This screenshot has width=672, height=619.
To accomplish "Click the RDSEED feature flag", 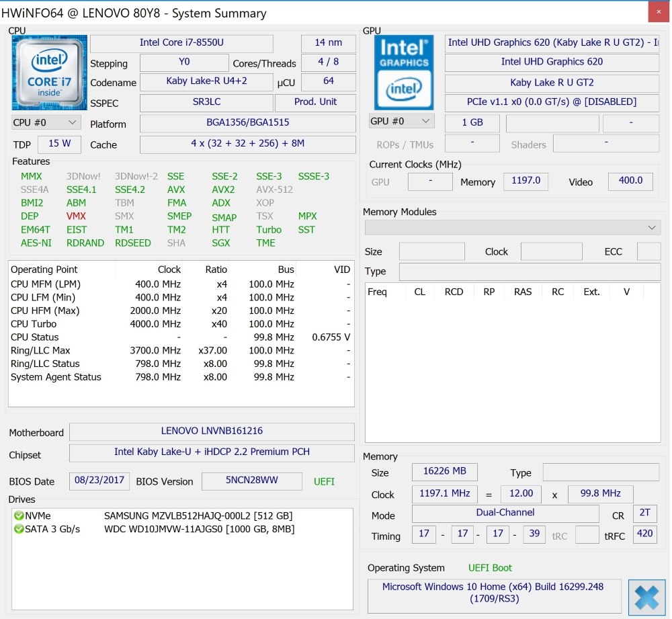I will click(133, 243).
